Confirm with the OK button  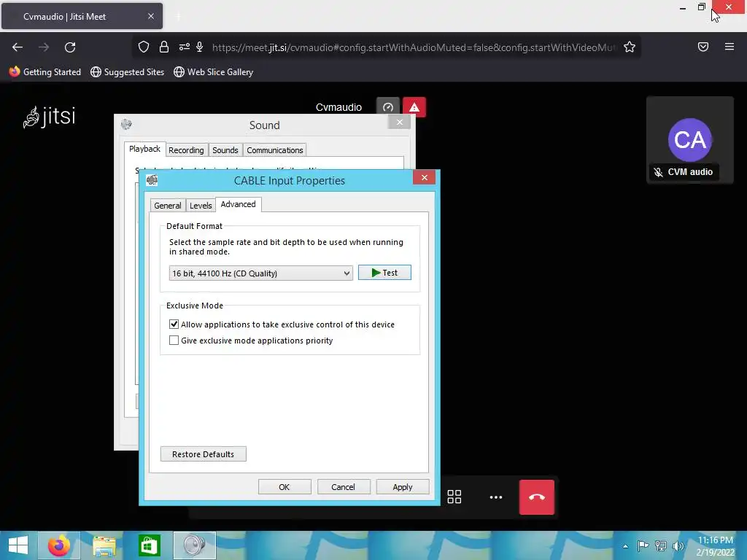pos(285,487)
